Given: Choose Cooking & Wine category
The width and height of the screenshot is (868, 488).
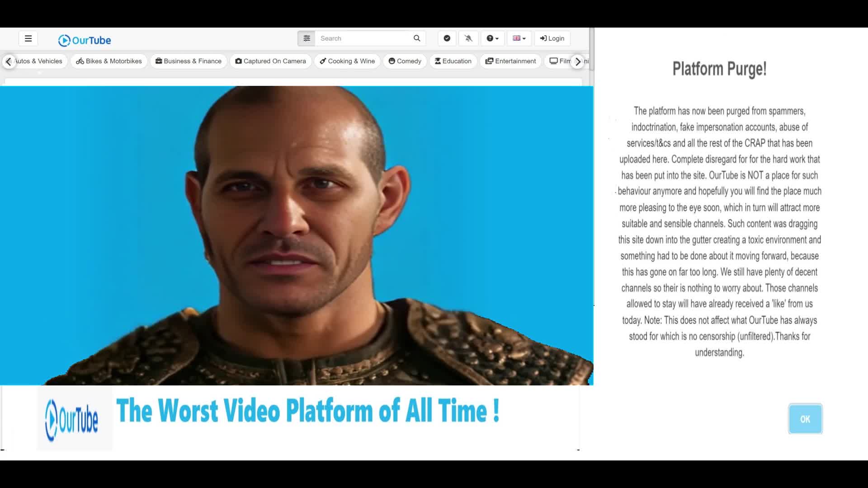Looking at the screenshot, I should (347, 61).
